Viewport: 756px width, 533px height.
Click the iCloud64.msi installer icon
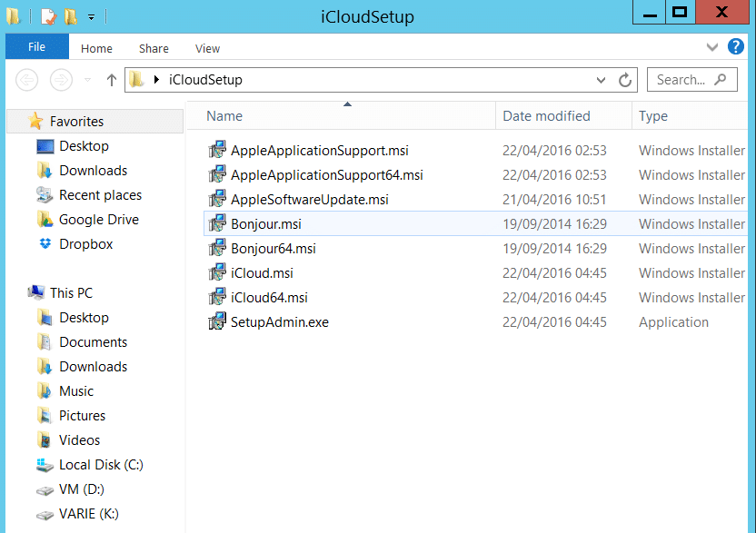coord(217,297)
